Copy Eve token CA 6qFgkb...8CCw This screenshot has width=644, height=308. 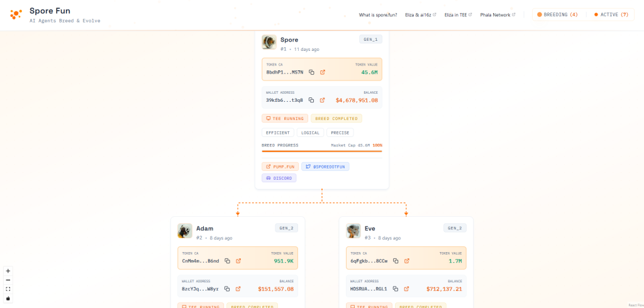click(396, 261)
